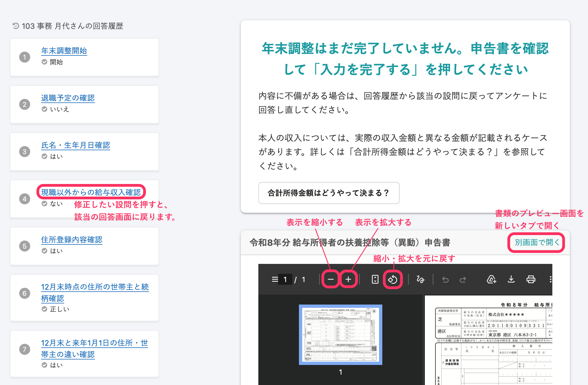Click step number 5 badge

(25, 246)
